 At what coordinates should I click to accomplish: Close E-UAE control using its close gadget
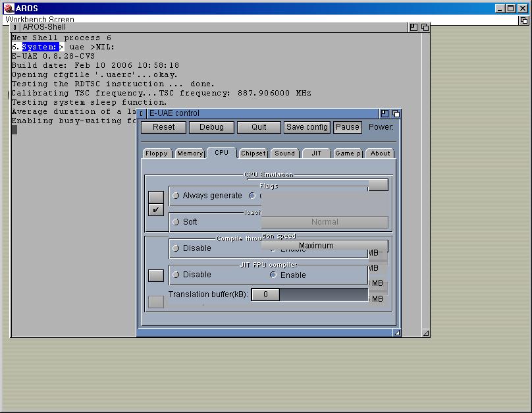point(142,113)
